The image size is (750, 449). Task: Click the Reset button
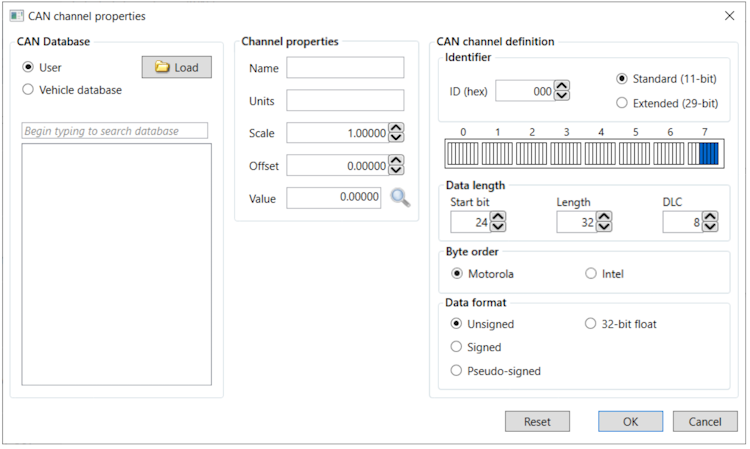(537, 422)
